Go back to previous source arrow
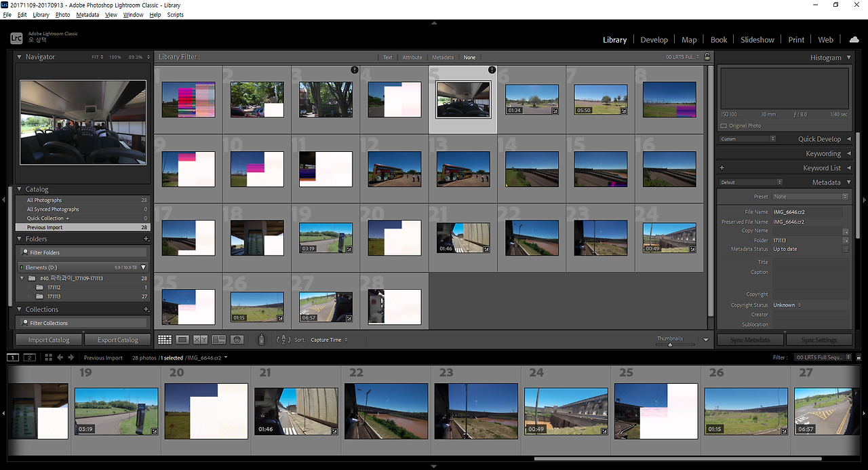This screenshot has height=470, width=868. point(60,357)
